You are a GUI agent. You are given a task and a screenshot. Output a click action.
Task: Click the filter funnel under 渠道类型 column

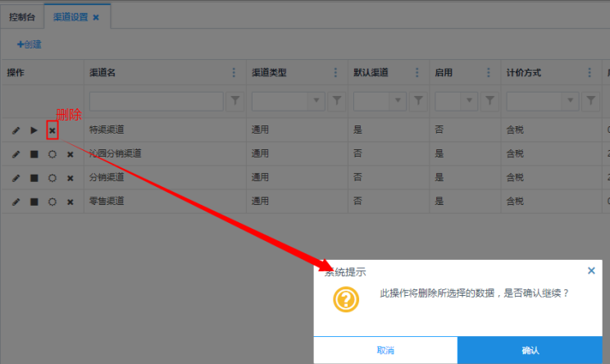[336, 101]
